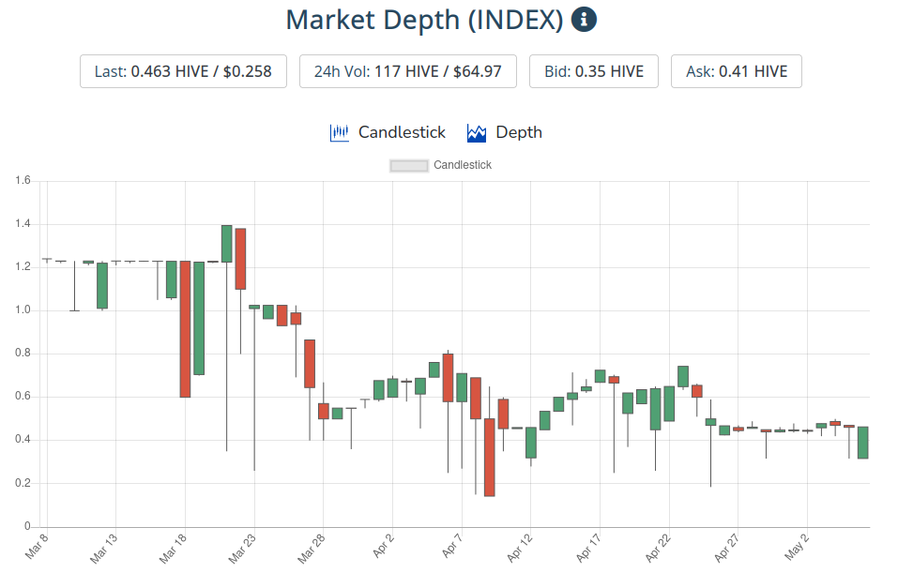Click the 1.4 y-axis value

click(x=23, y=224)
